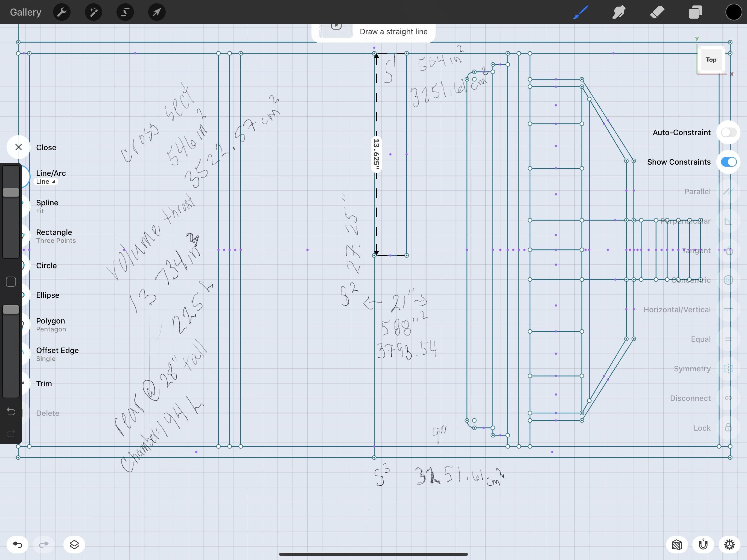Choose Rectangle Three Points tool
Screen dimensions: 747x560
(x=56, y=236)
